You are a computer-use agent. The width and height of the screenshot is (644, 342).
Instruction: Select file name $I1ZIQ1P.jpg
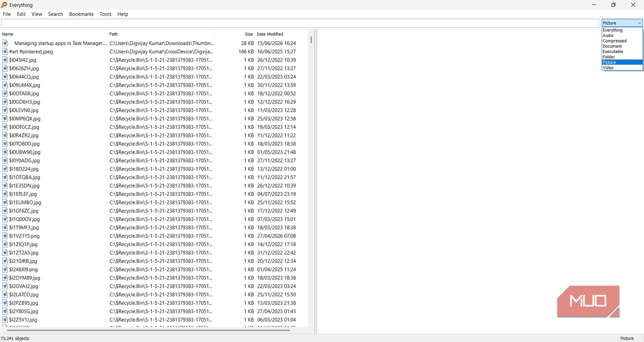pos(23,245)
